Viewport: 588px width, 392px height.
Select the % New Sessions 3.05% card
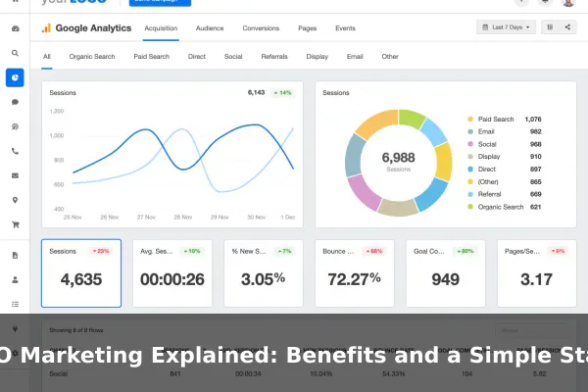264,273
